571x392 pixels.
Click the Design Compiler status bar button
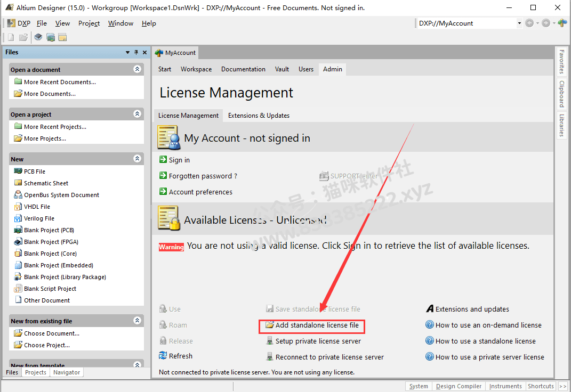(x=459, y=386)
